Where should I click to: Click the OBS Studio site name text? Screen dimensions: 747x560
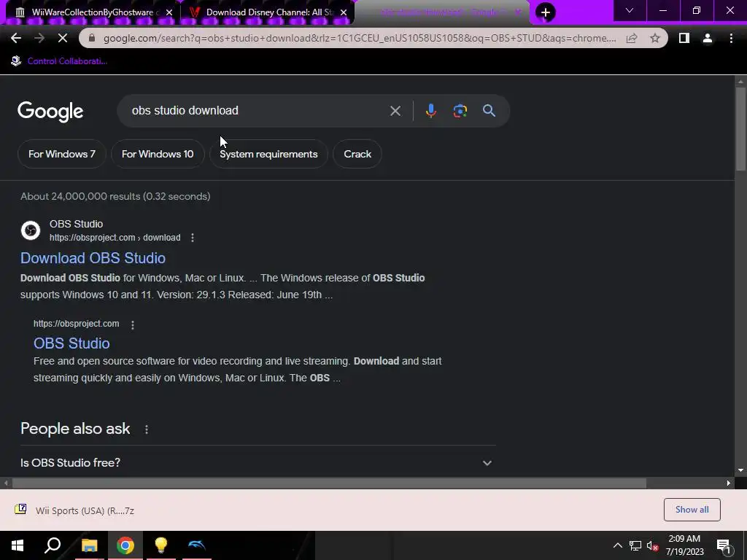coord(76,224)
